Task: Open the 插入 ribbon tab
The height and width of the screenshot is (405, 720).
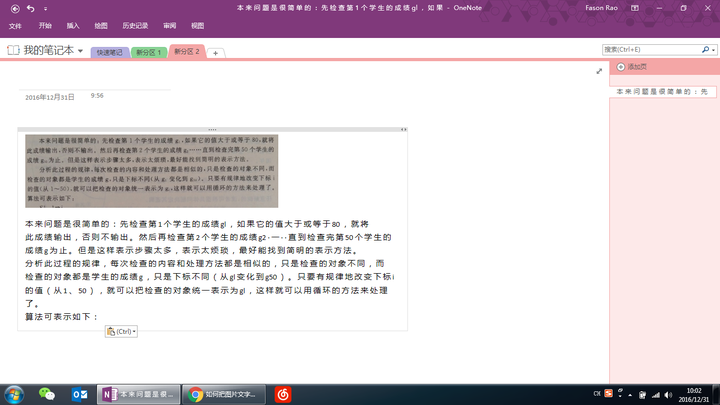Action: point(73,26)
